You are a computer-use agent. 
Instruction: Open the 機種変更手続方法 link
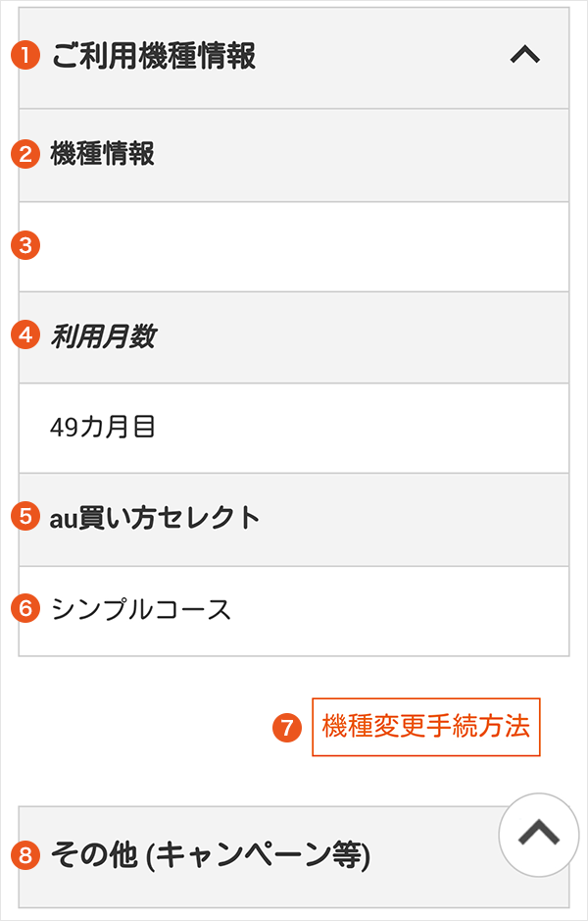point(426,729)
